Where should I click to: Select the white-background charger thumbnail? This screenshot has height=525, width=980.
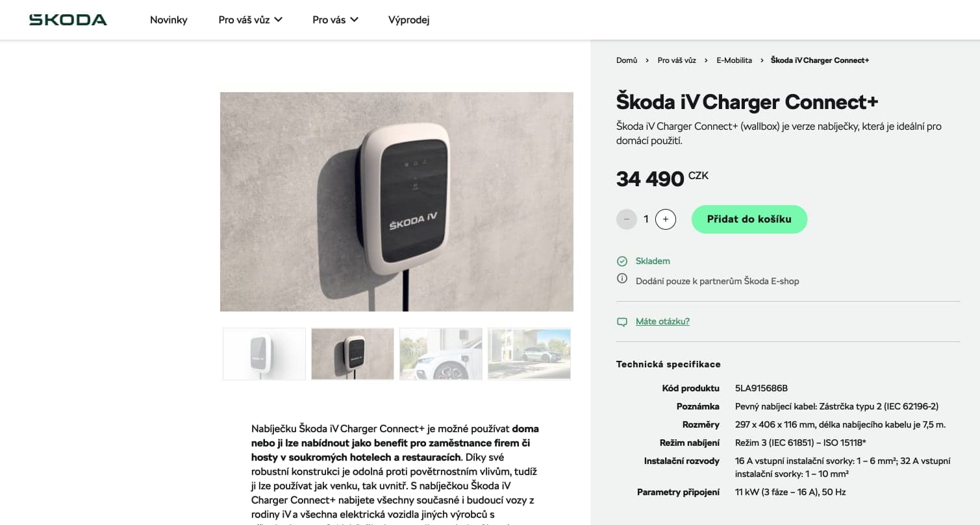[264, 354]
